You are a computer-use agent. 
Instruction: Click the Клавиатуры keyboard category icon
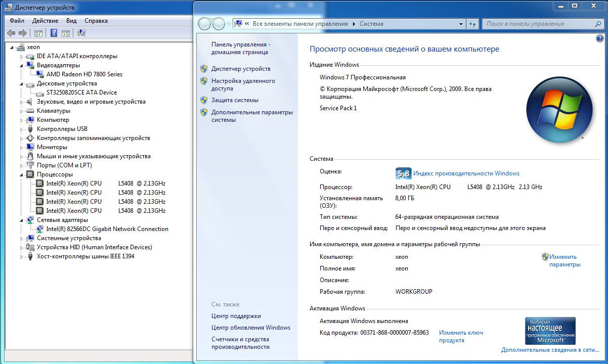pyautogui.click(x=30, y=111)
